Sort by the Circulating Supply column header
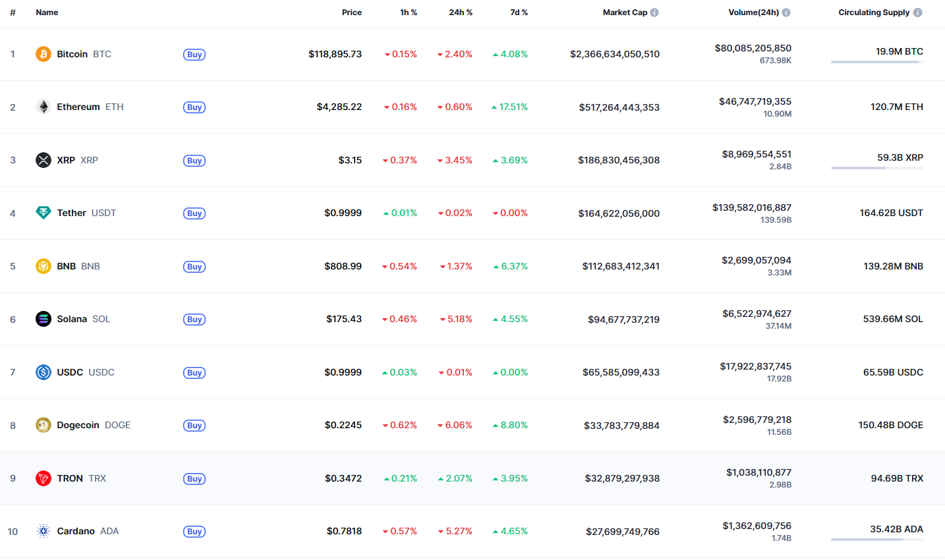Viewport: 945px width, 560px height. pos(874,13)
